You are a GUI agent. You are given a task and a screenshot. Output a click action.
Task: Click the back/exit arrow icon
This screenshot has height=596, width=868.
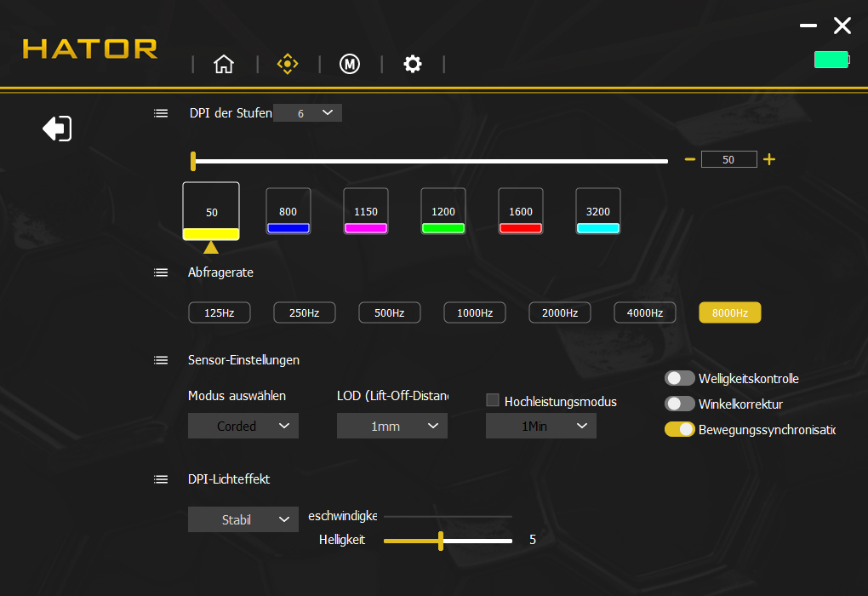[58, 129]
